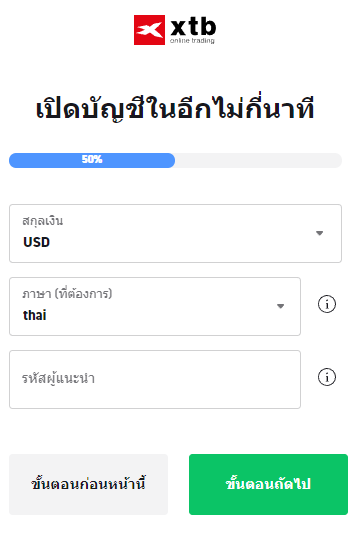
Task: Click the gray unfilled progress bar portion
Action: pyautogui.click(x=258, y=160)
